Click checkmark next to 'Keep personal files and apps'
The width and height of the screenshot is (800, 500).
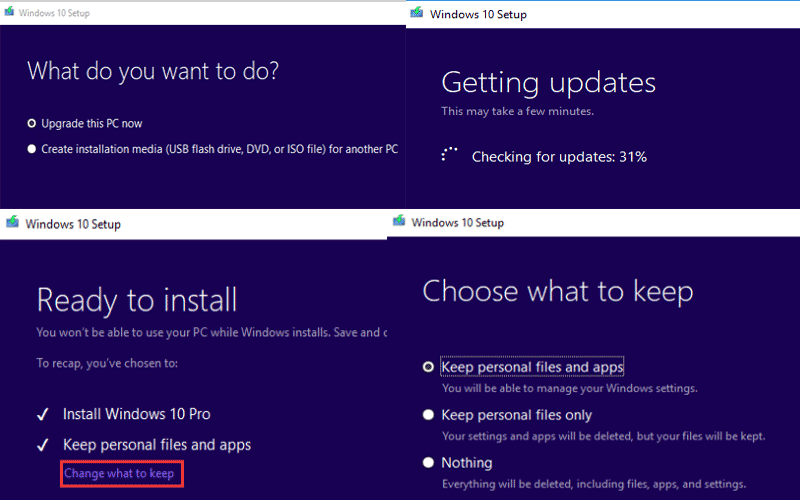tap(43, 445)
